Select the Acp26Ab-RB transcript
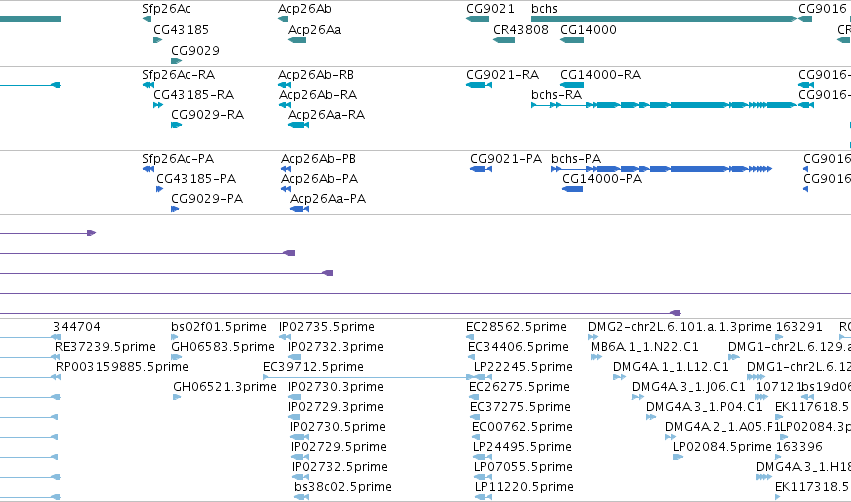 [x=284, y=85]
